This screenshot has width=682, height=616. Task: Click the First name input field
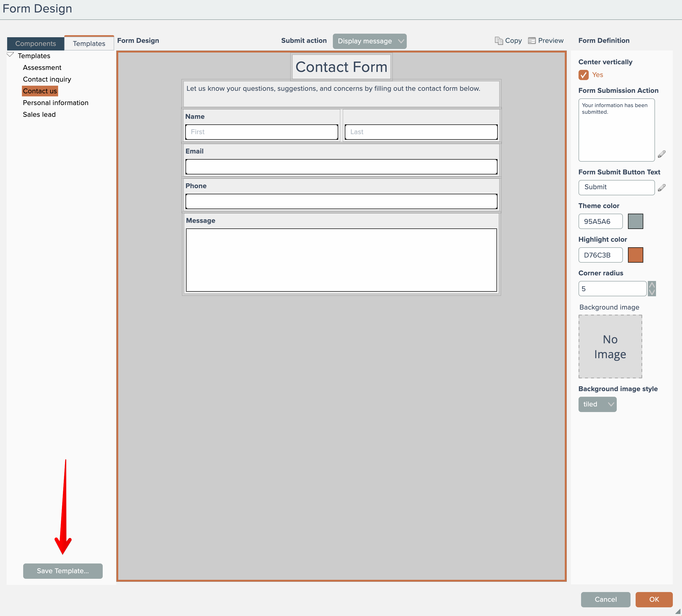261,132
